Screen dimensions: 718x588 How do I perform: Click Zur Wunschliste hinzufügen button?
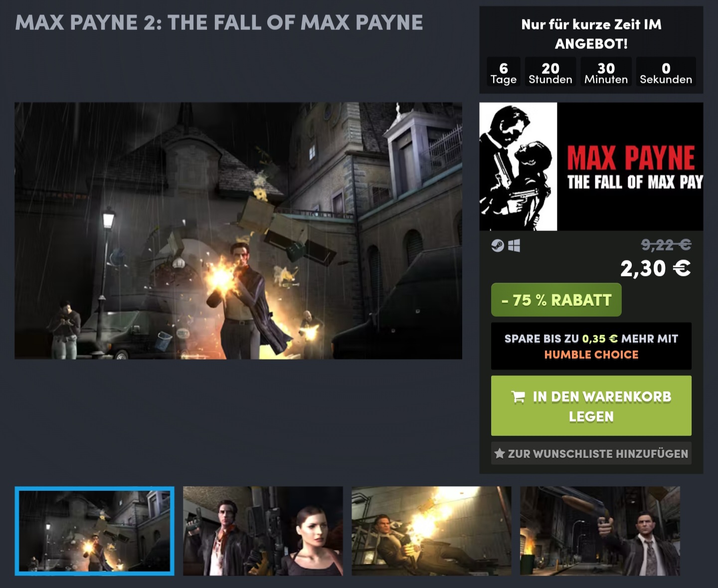pyautogui.click(x=591, y=453)
